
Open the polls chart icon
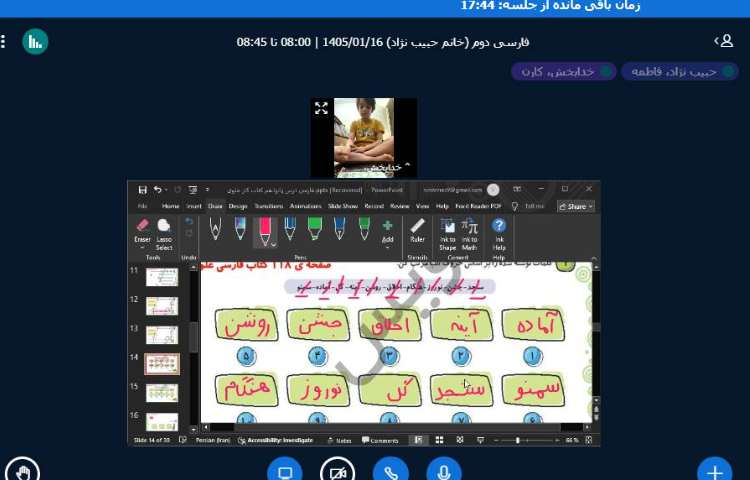(35, 42)
